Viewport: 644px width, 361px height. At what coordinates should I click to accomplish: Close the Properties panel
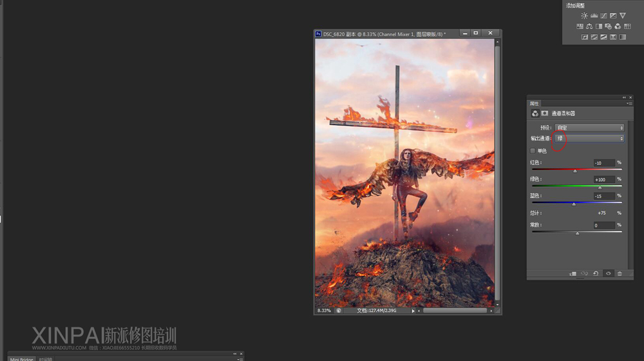[x=630, y=97]
